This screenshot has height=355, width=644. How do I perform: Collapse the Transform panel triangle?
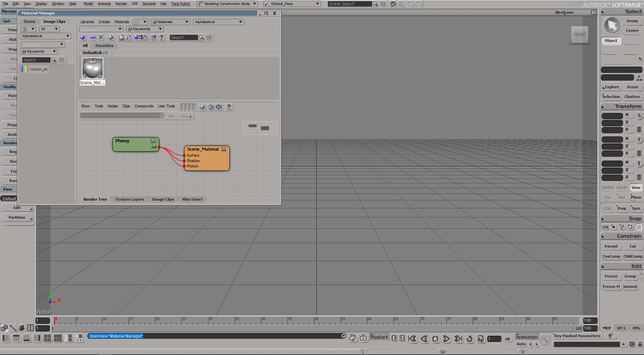pyautogui.click(x=603, y=107)
